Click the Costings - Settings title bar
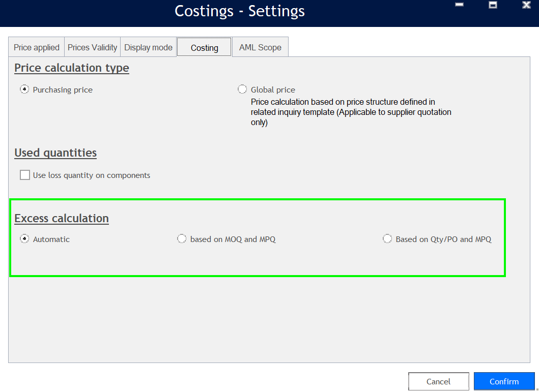This screenshot has height=392, width=539. pyautogui.click(x=239, y=11)
